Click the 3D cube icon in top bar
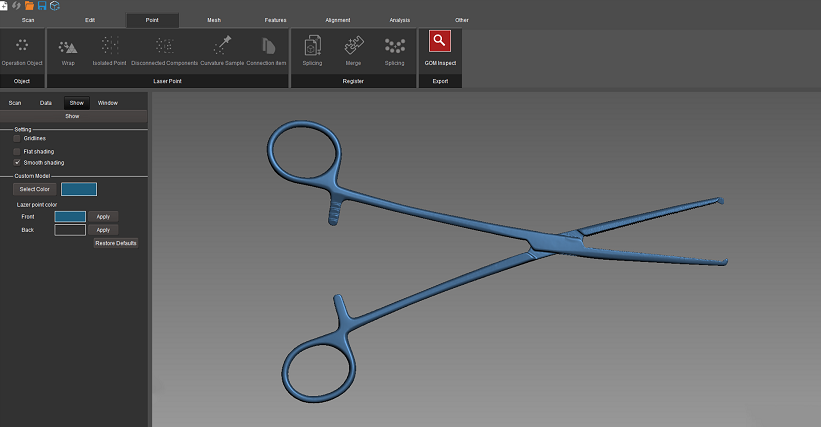The width and height of the screenshot is (821, 427). (x=55, y=6)
